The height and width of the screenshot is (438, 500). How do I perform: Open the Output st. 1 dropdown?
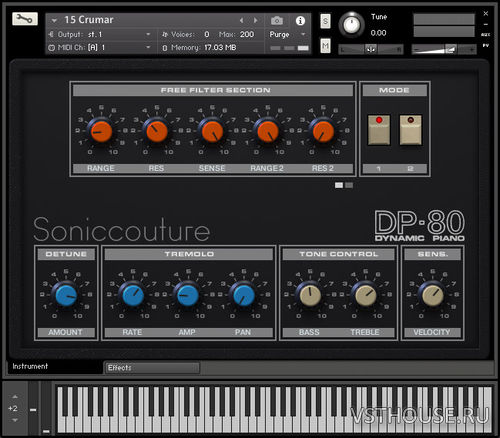tap(100, 34)
